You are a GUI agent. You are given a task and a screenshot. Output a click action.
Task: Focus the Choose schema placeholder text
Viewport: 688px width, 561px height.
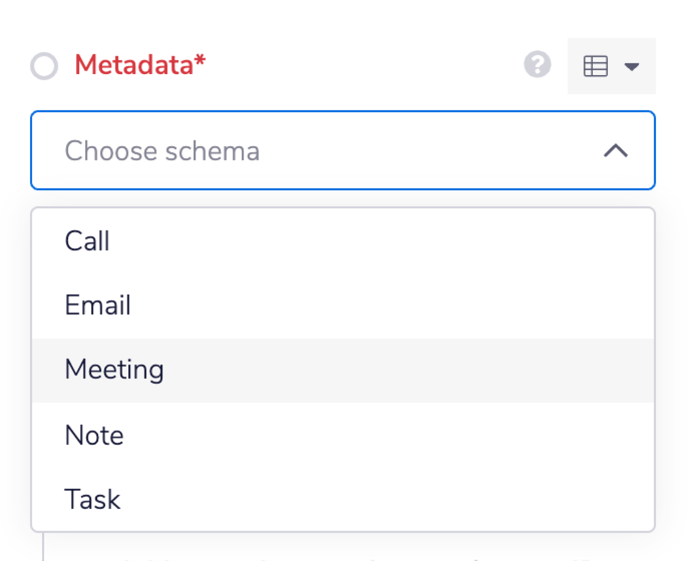point(162,151)
